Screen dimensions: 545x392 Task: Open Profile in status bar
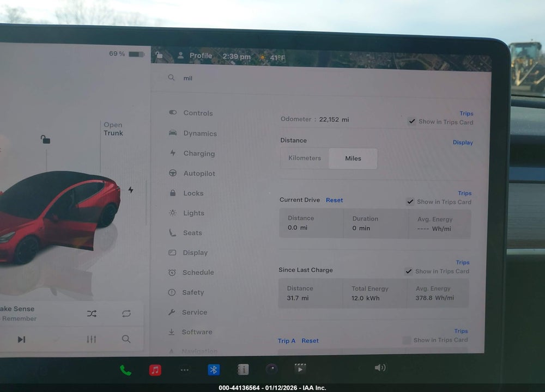195,56
